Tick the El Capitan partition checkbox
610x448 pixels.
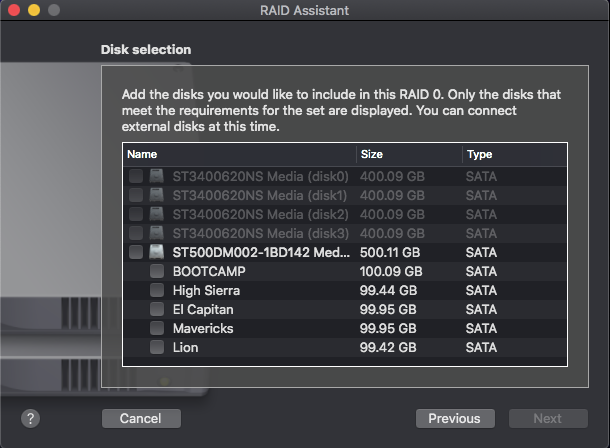click(x=157, y=309)
